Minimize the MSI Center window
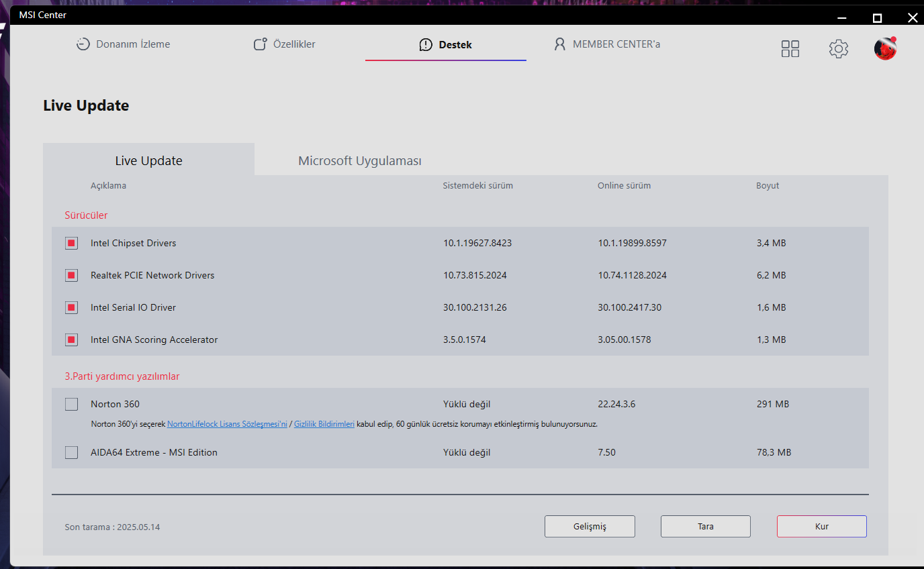 [842, 17]
